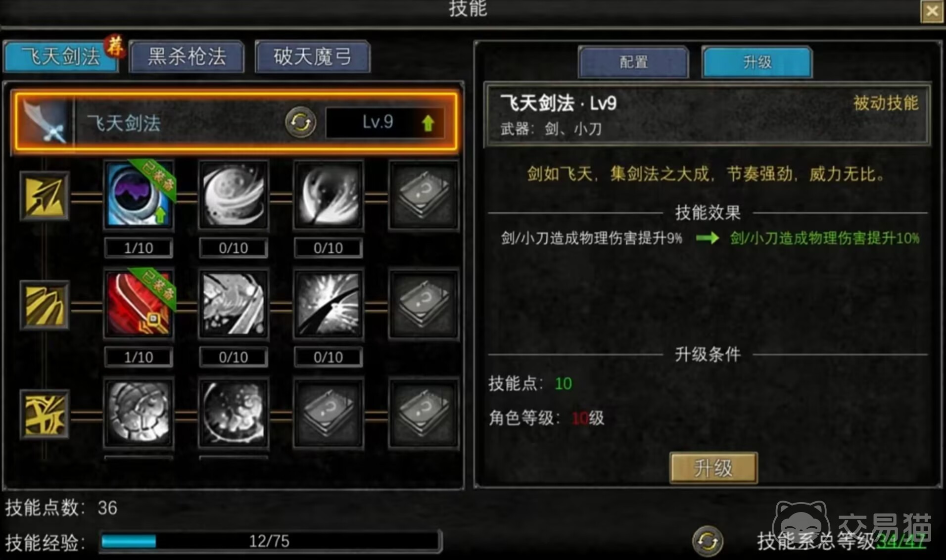Screen dimensions: 946x560
Task: Switch to the 配置 configuration tab
Action: pos(633,62)
